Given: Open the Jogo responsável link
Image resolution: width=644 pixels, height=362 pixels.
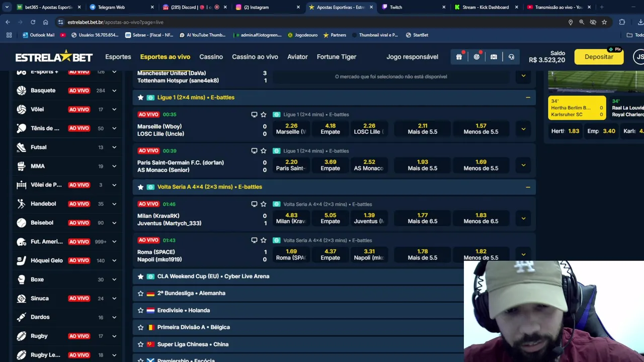Looking at the screenshot, I should tap(412, 57).
